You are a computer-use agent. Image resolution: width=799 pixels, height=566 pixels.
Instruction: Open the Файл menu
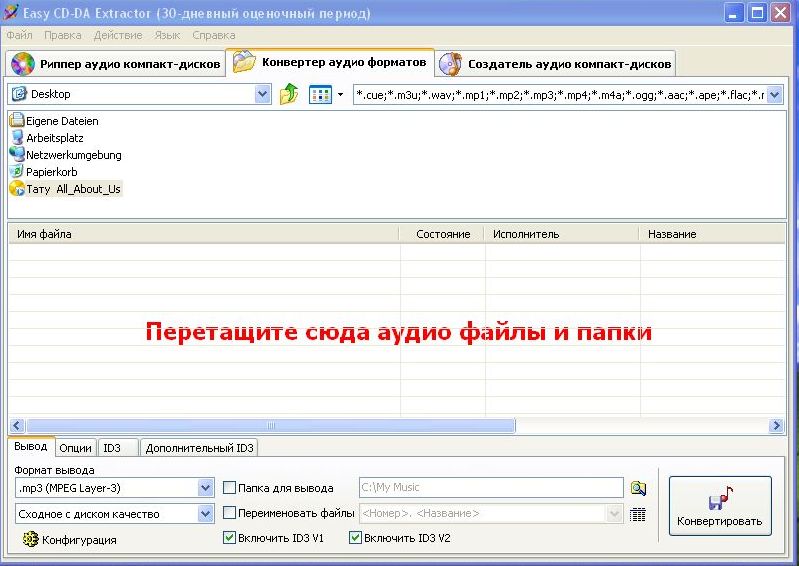19,35
